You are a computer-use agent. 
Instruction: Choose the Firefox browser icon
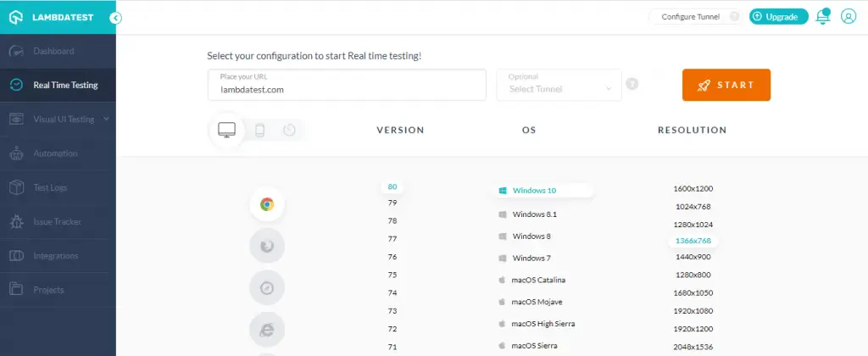[x=267, y=246]
